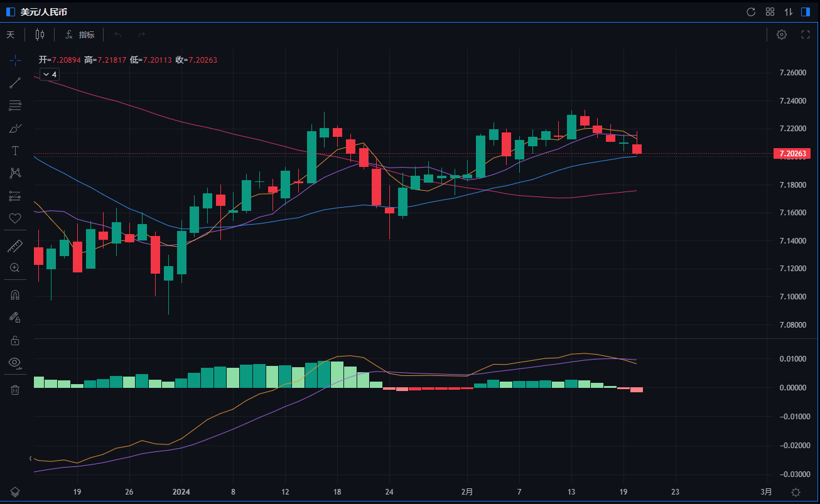Screen dimensions: 820x504
Task: Toggle magnet snap mode
Action: (x=15, y=295)
